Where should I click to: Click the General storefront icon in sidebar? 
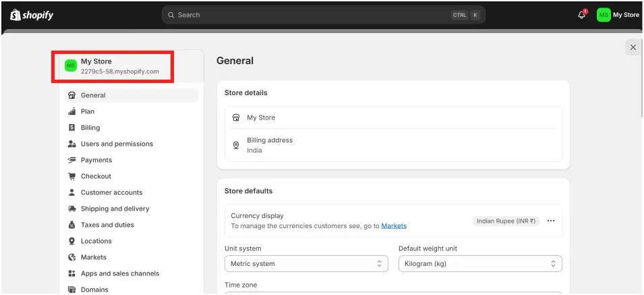tap(72, 95)
